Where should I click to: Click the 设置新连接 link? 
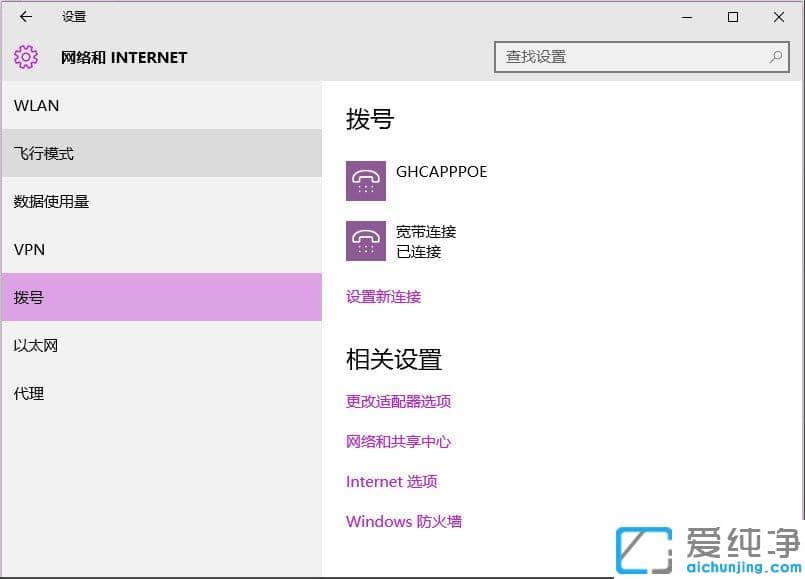[383, 296]
